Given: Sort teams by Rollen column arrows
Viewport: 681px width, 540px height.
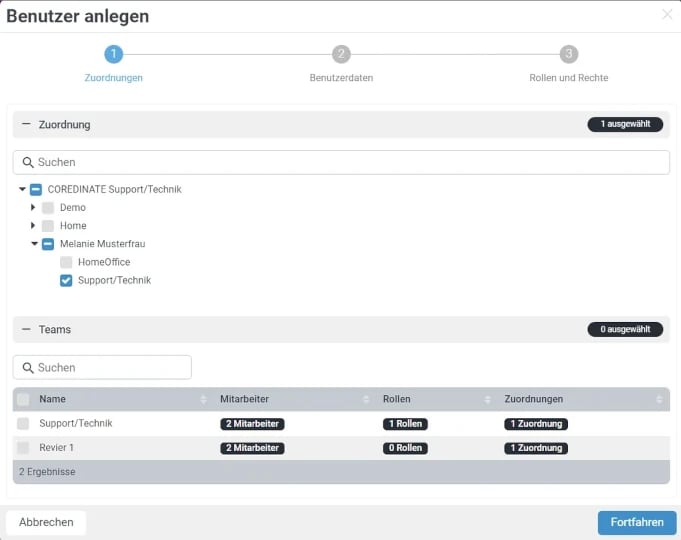Looking at the screenshot, I should click(487, 399).
